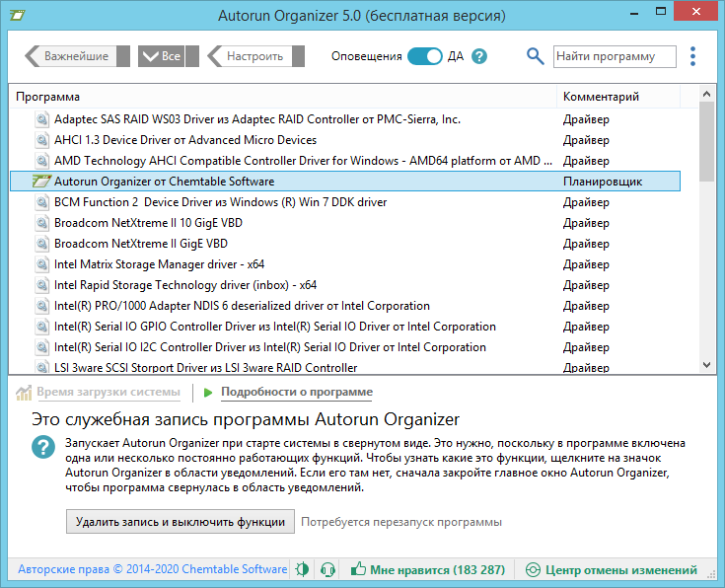Screen dimensions: 725x588
Task: Click the icon for Intel Rapid Storage Technology
Action: (42, 285)
